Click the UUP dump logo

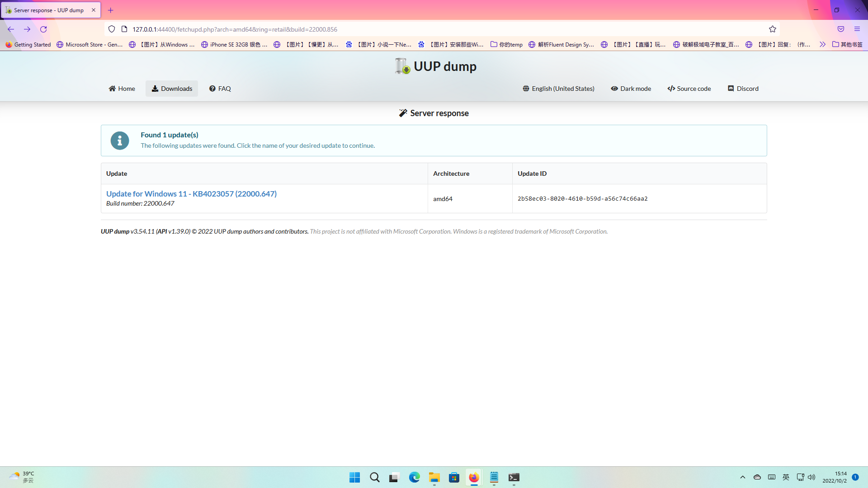pyautogui.click(x=435, y=66)
